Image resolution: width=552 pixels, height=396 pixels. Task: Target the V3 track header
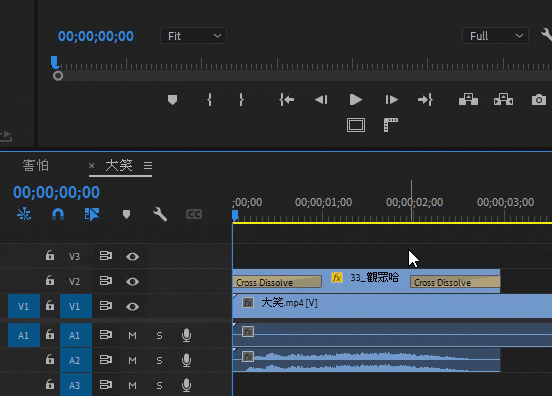(x=76, y=256)
